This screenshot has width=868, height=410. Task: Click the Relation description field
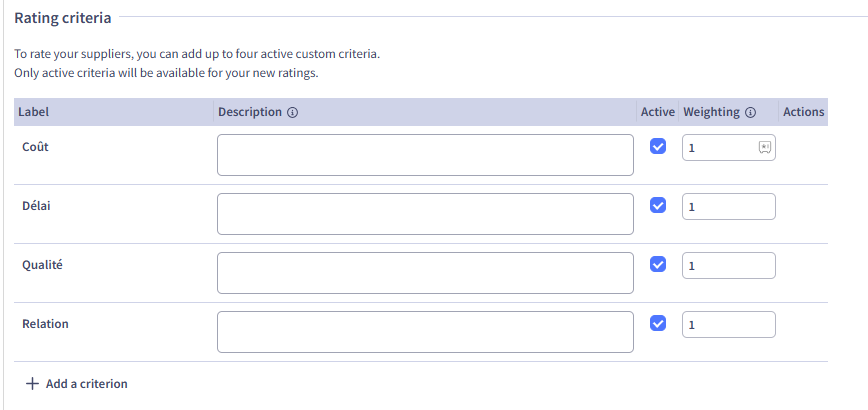click(x=425, y=332)
